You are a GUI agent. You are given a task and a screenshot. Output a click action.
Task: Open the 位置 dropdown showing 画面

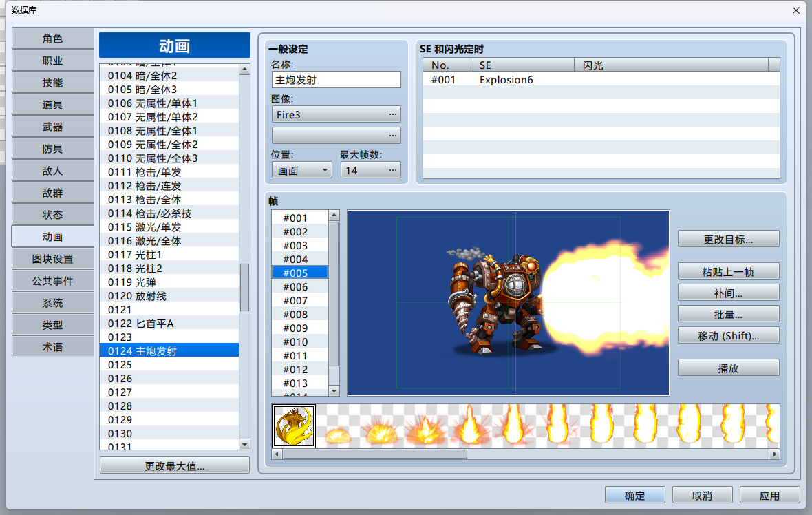pyautogui.click(x=302, y=171)
